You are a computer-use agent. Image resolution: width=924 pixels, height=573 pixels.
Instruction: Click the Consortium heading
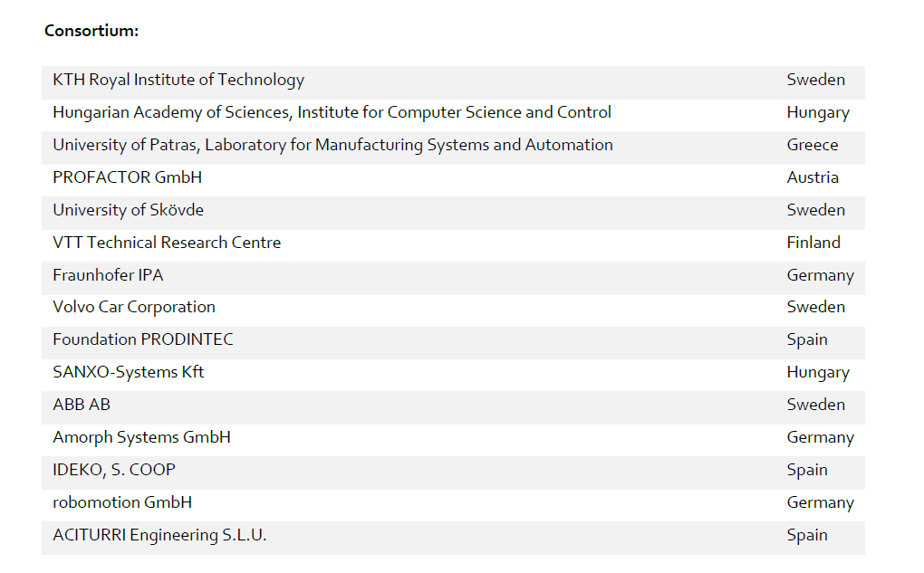point(91,31)
